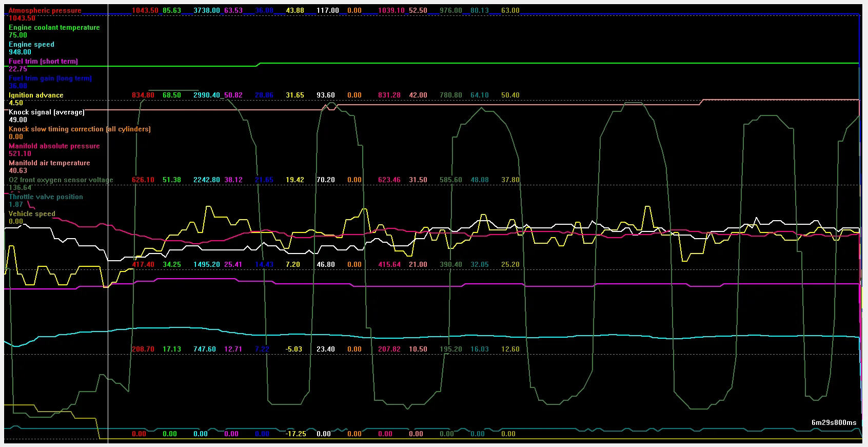The image size is (868, 447).
Task: Select the O2 front oxygen sensor voltage label
Action: pyautogui.click(x=61, y=180)
